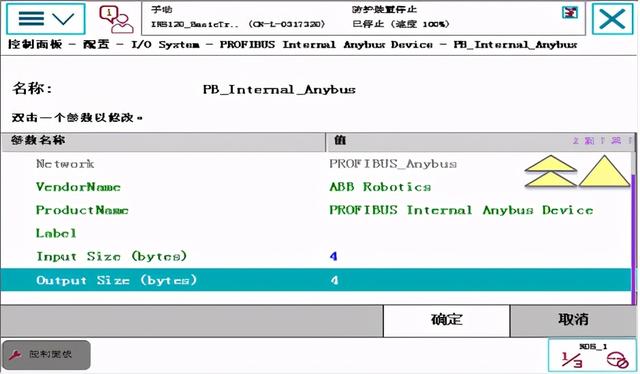
Task: Click the Output Size value 4
Action: pos(334,280)
